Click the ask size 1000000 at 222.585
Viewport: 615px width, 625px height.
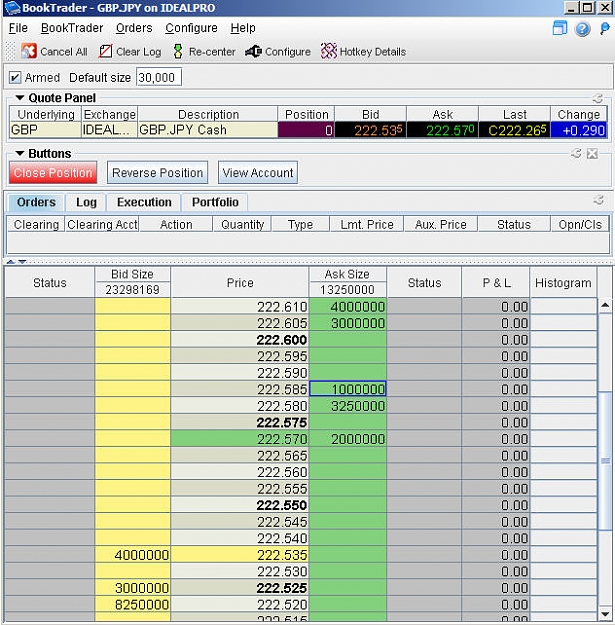coord(348,389)
